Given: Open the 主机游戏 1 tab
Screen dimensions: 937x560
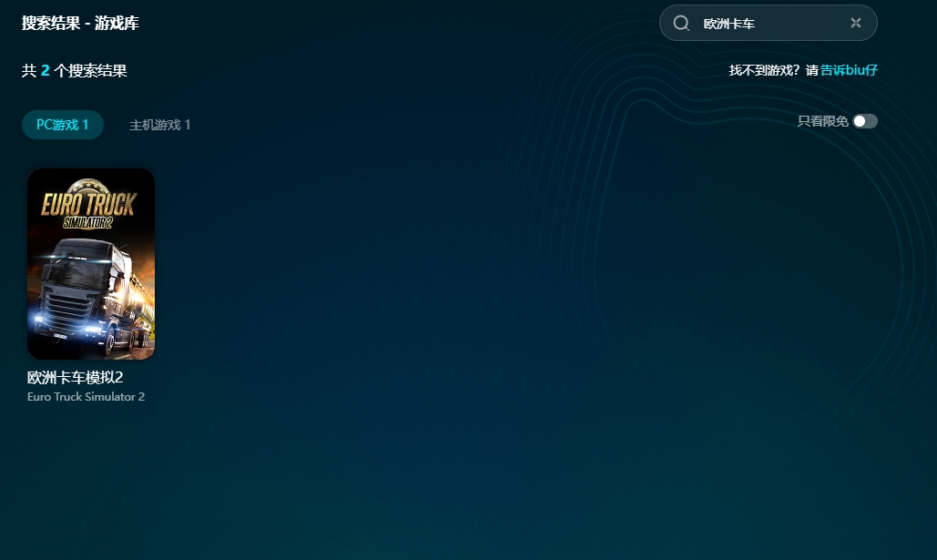Looking at the screenshot, I should click(159, 125).
